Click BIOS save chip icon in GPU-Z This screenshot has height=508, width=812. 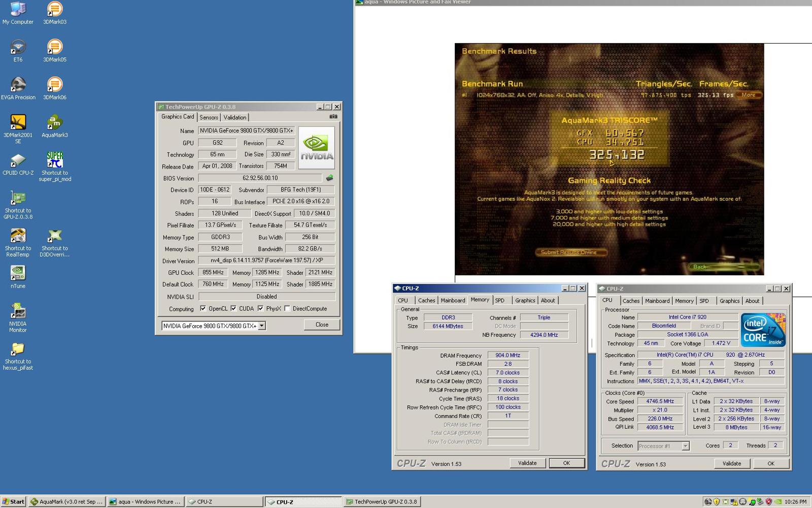pos(329,178)
